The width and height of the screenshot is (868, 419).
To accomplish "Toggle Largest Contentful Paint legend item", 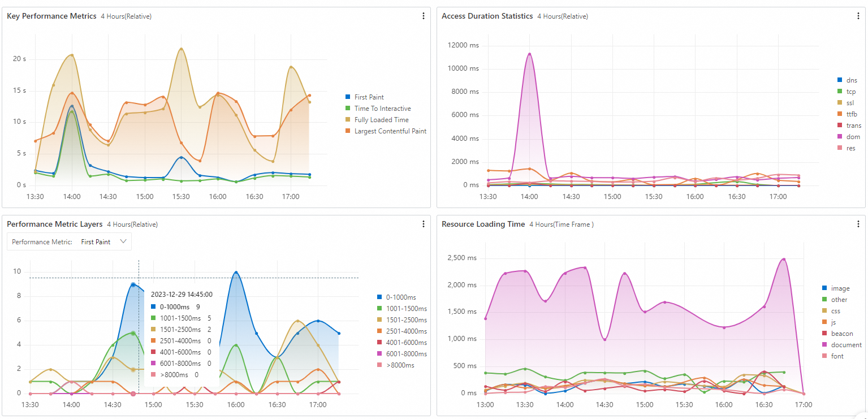I will (386, 131).
